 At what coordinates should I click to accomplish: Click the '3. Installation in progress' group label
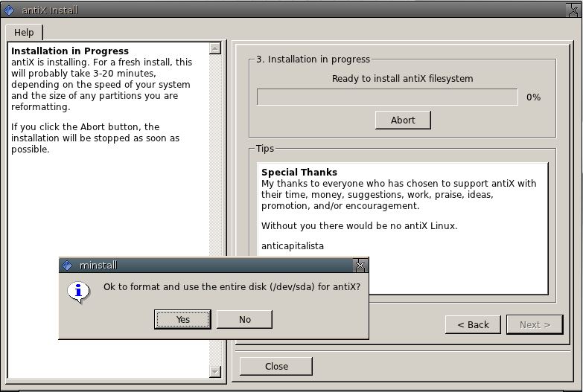(x=313, y=60)
